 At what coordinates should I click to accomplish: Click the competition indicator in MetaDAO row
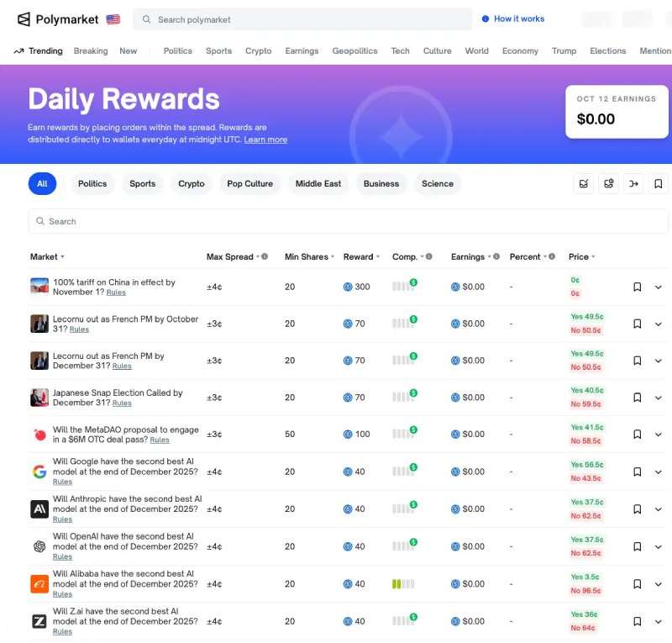pyautogui.click(x=405, y=433)
